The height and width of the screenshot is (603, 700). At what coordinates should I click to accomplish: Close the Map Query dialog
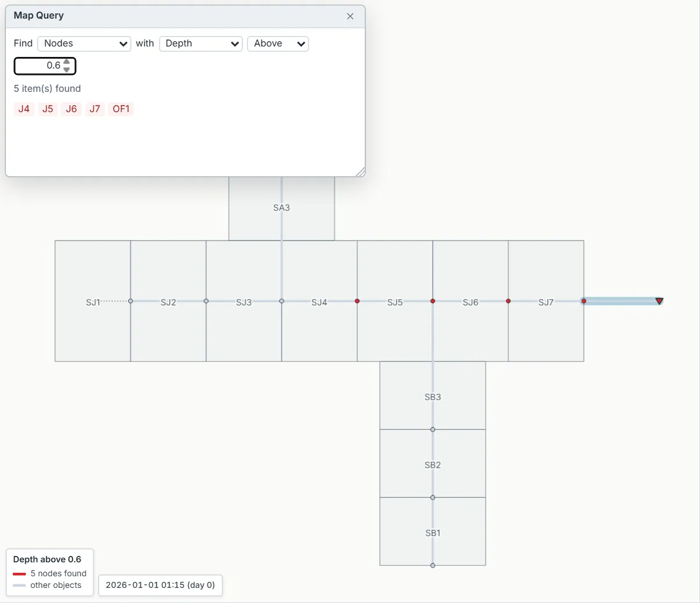click(350, 16)
